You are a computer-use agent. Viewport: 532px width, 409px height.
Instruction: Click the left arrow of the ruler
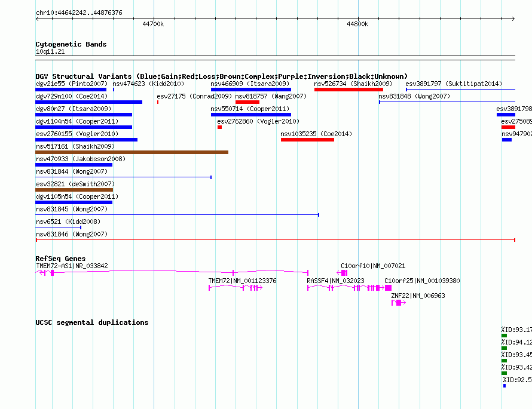click(37, 19)
